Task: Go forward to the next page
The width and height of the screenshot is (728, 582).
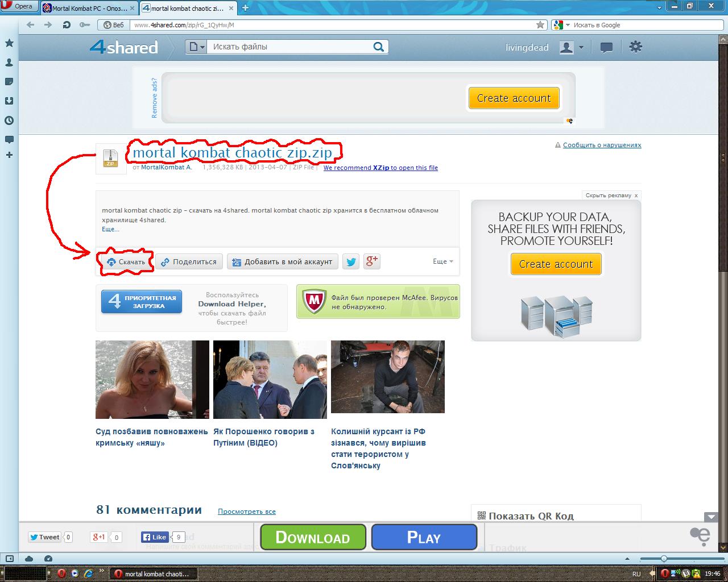Action: (48, 25)
